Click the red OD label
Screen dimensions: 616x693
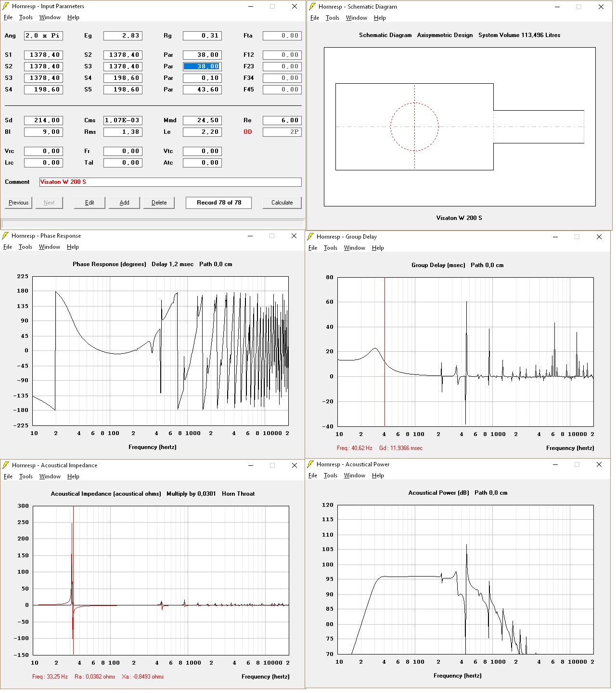coord(248,132)
